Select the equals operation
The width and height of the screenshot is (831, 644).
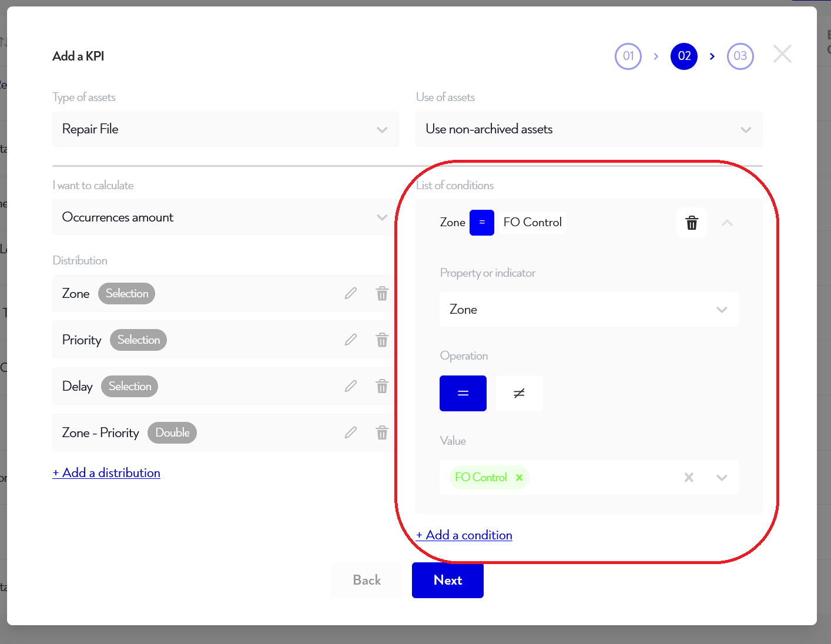coord(463,393)
